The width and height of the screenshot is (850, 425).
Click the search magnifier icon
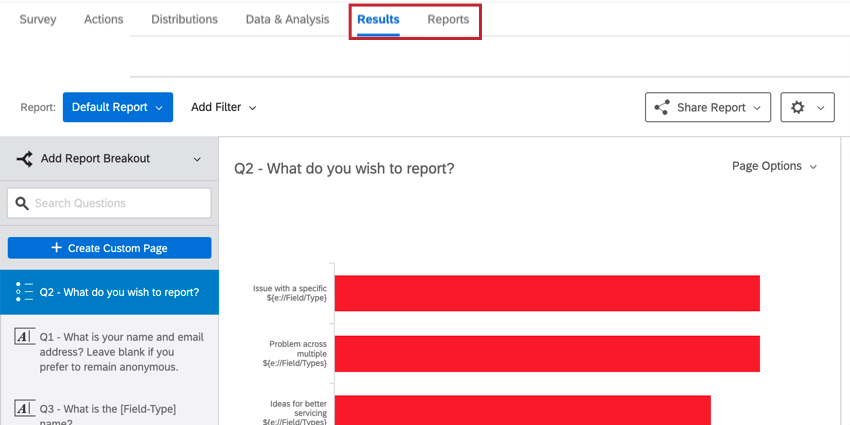pyautogui.click(x=21, y=203)
